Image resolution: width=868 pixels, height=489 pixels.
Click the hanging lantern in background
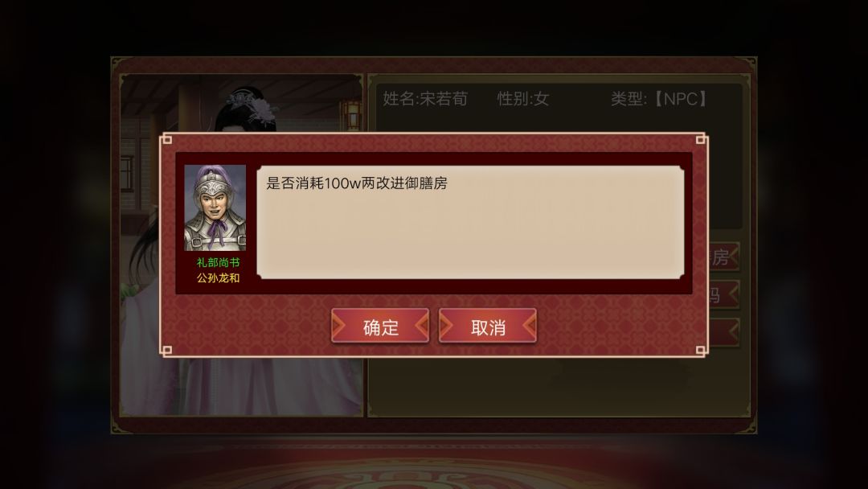point(351,114)
